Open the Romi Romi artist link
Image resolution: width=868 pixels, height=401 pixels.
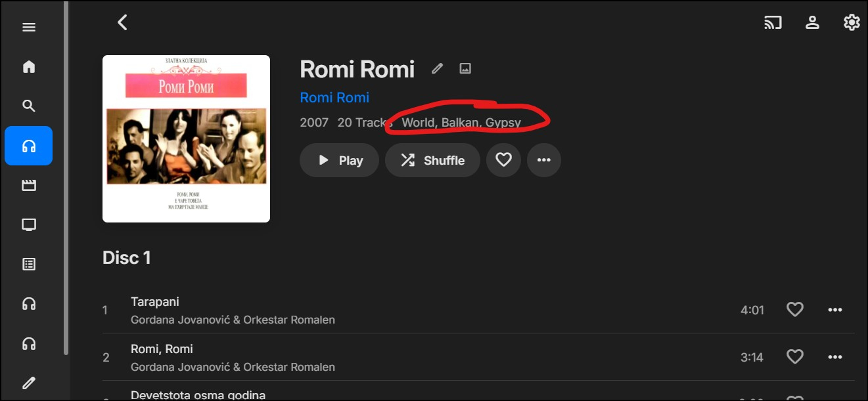coord(334,98)
